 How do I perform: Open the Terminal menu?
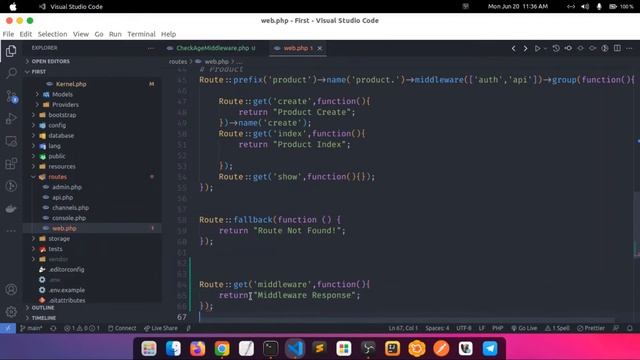click(141, 34)
